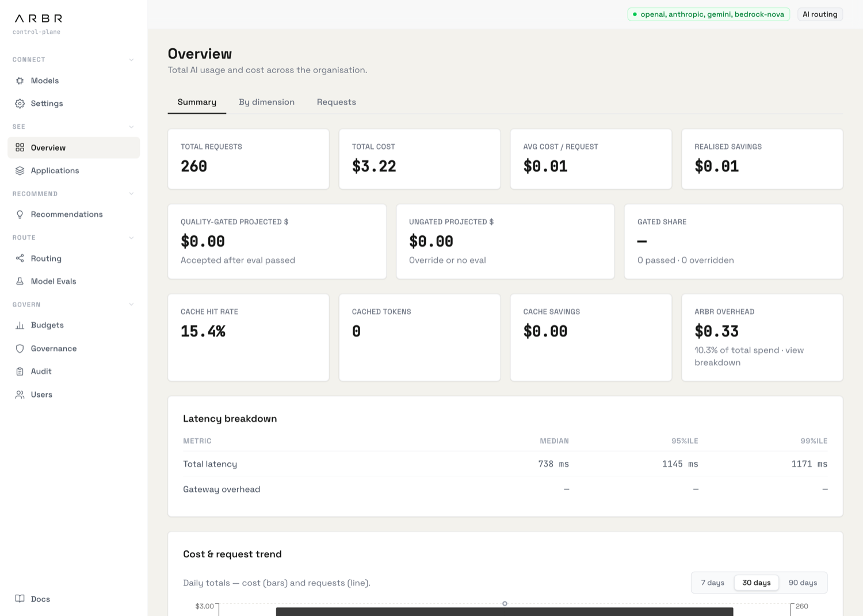Select the 7 days range
This screenshot has width=863, height=616.
click(x=712, y=583)
